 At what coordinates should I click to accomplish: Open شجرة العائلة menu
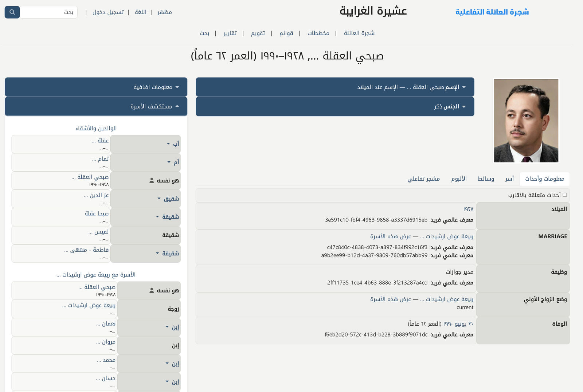click(359, 33)
